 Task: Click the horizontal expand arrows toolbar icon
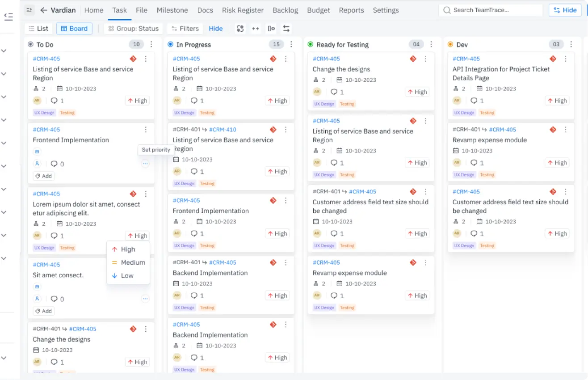coord(256,29)
